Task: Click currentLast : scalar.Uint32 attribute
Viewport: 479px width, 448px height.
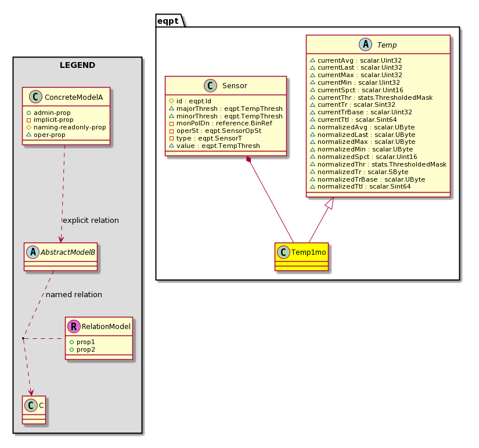Action: 360,67
